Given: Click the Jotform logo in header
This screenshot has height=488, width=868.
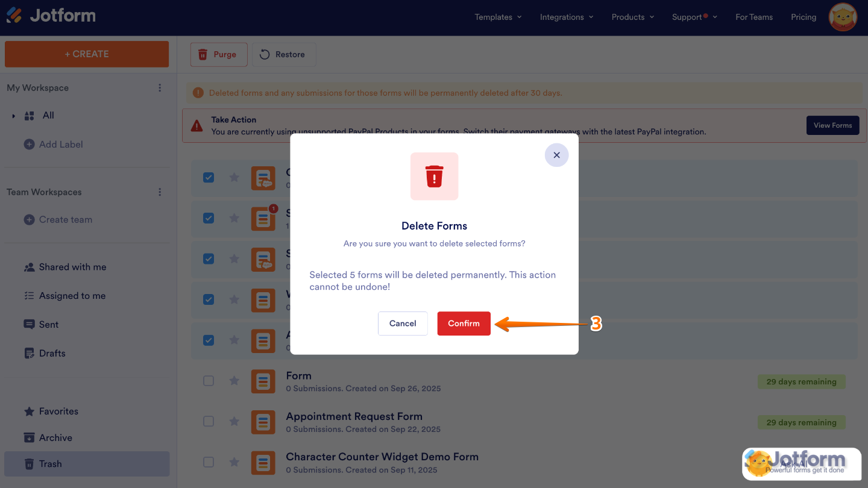Looking at the screenshot, I should pos(51,16).
